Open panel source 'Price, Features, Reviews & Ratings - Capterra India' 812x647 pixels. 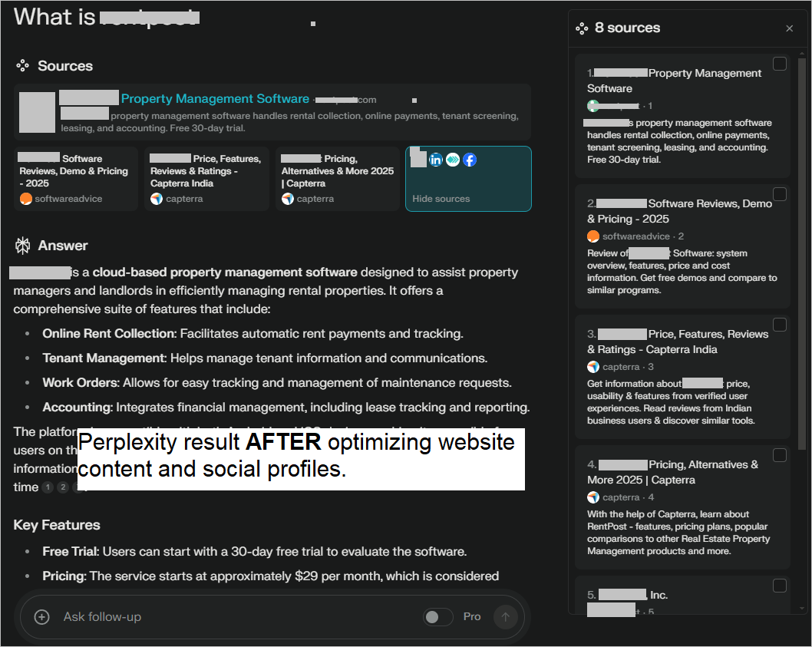pos(678,342)
